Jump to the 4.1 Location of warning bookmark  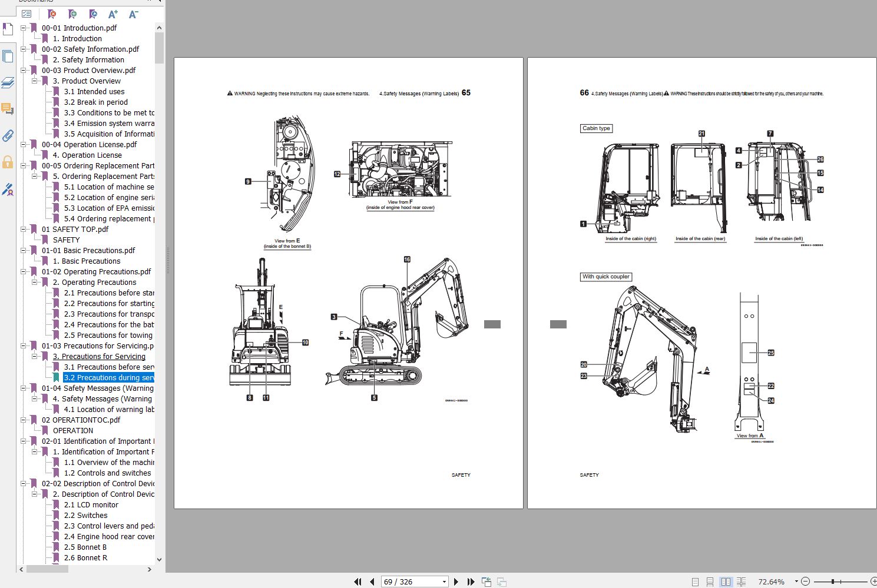click(108, 409)
